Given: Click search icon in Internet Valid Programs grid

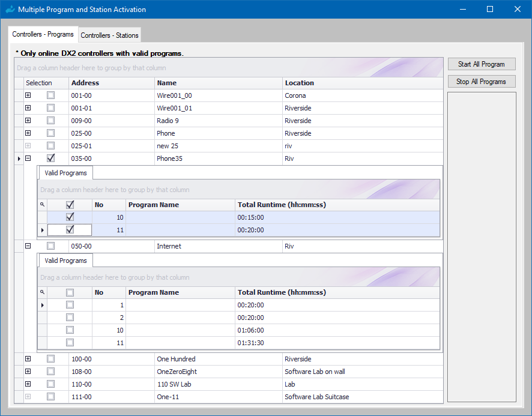Looking at the screenshot, I should (43, 292).
